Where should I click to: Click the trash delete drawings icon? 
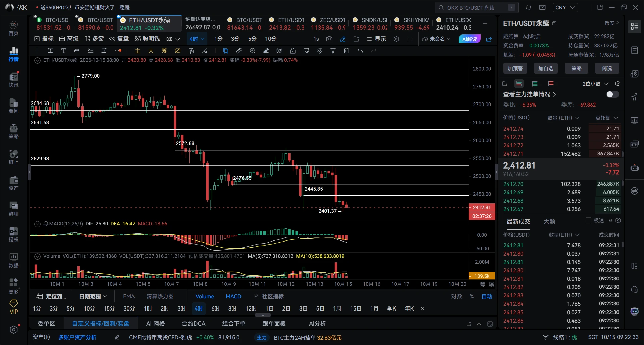[346, 51]
